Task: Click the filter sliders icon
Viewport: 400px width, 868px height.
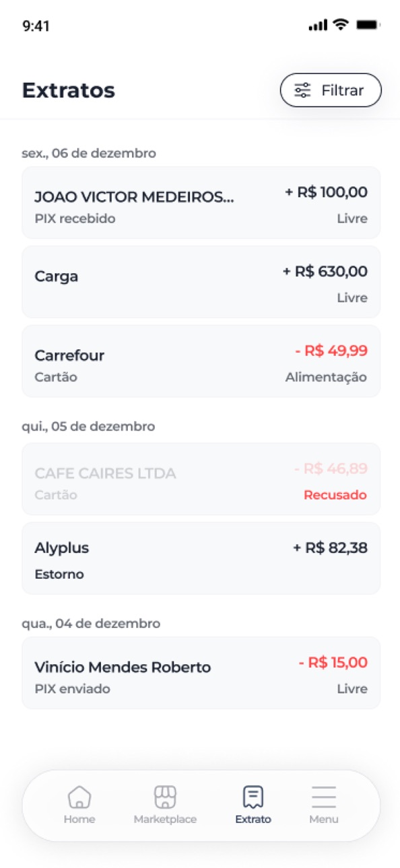Action: click(x=303, y=90)
